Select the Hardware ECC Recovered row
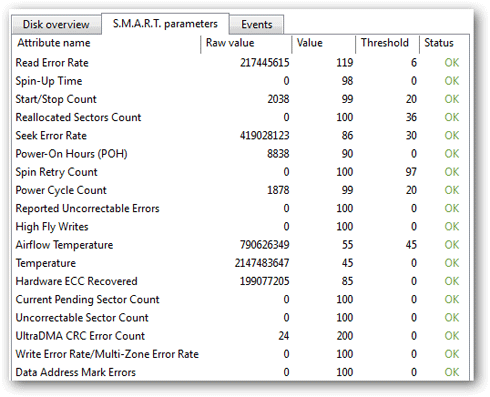The width and height of the screenshot is (490, 397). click(x=241, y=281)
